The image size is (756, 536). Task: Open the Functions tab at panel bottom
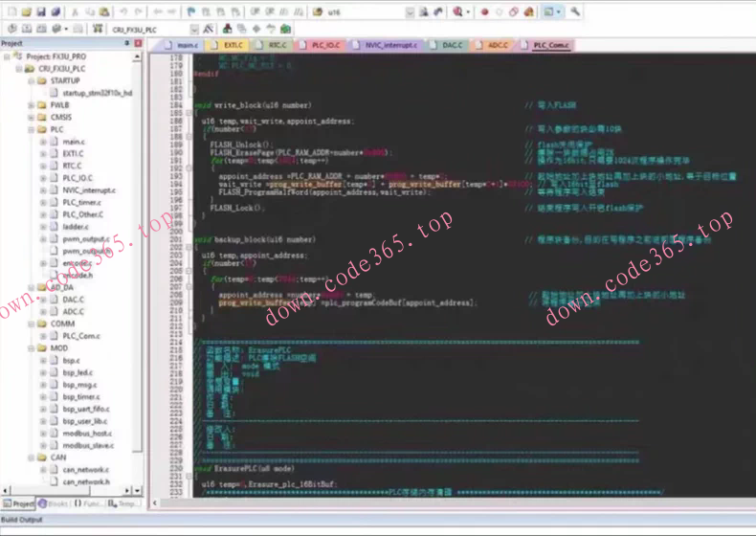[x=91, y=503]
